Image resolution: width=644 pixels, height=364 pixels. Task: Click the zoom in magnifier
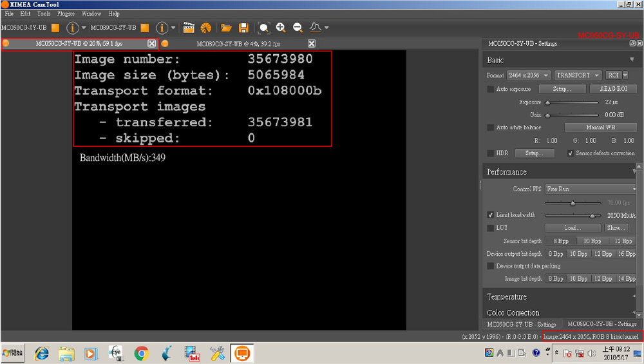pyautogui.click(x=281, y=28)
